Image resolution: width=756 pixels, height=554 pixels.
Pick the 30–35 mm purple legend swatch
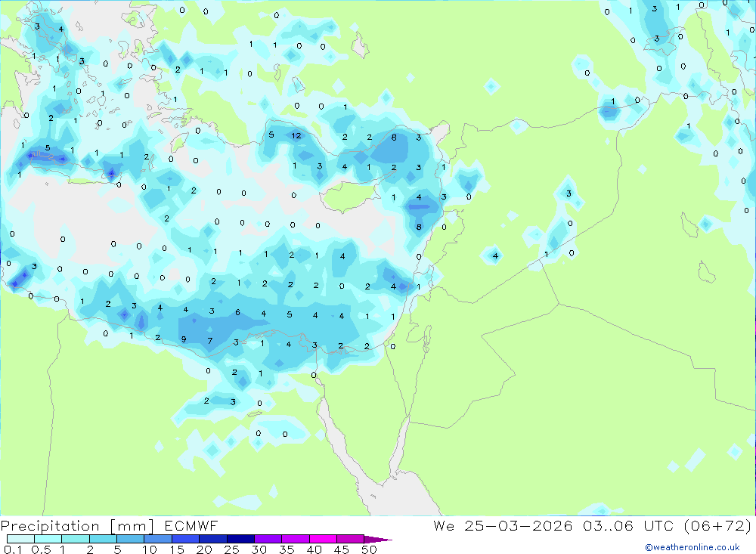pos(268,539)
